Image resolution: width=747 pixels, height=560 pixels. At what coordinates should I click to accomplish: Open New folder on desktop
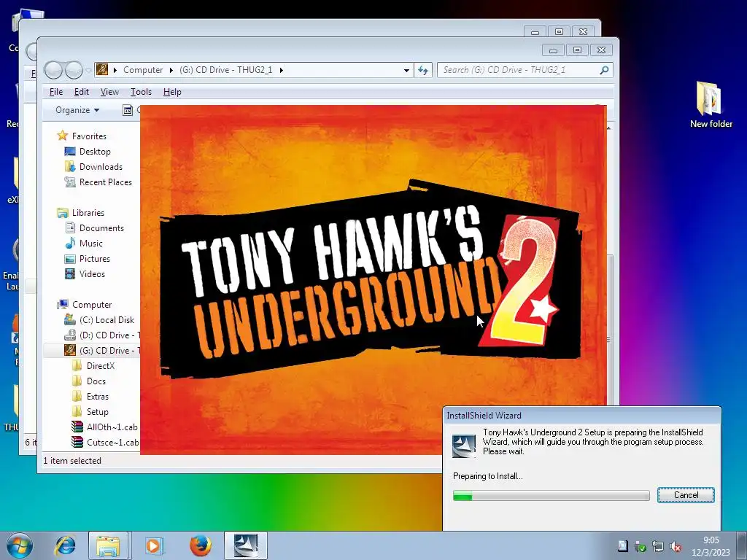711,105
